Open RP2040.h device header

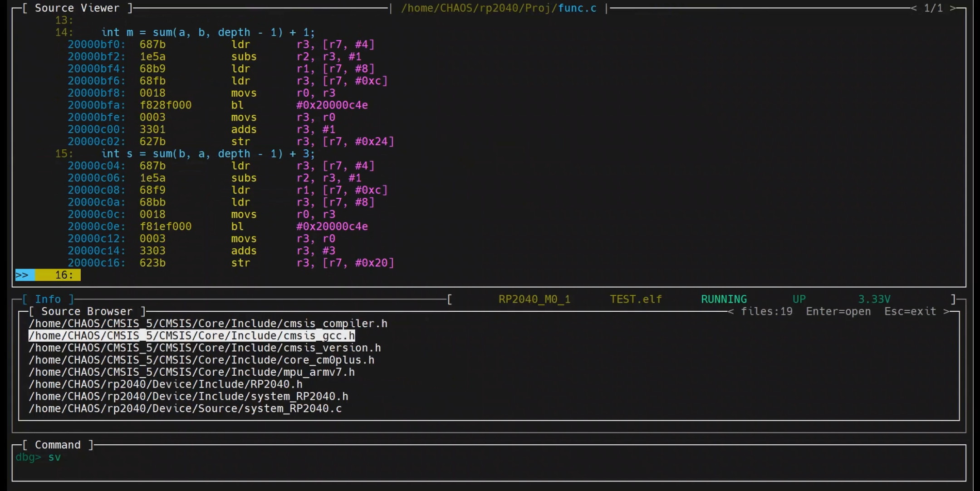[166, 384]
